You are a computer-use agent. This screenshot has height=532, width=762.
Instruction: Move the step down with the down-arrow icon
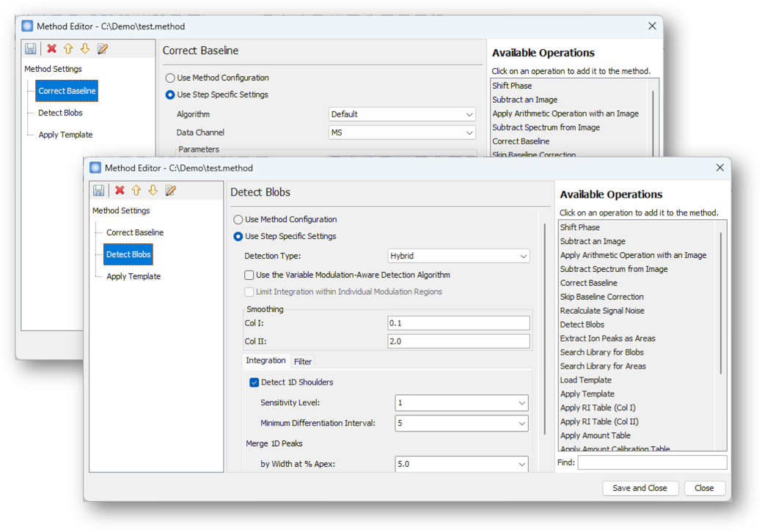(152, 190)
